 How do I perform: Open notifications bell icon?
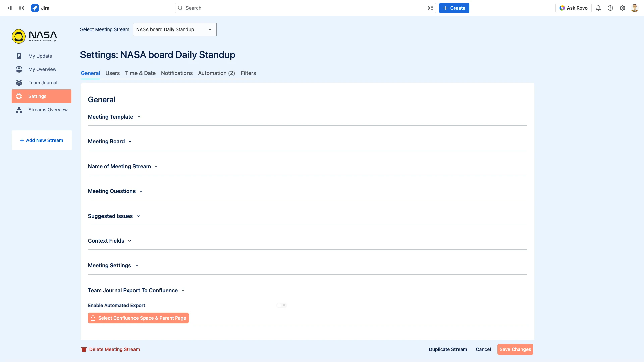click(x=598, y=8)
